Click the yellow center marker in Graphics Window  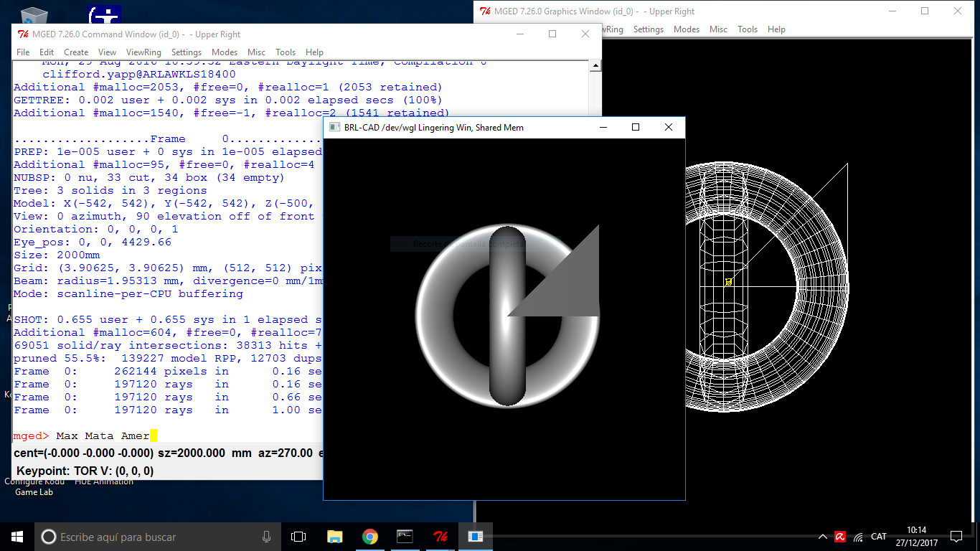pos(728,283)
